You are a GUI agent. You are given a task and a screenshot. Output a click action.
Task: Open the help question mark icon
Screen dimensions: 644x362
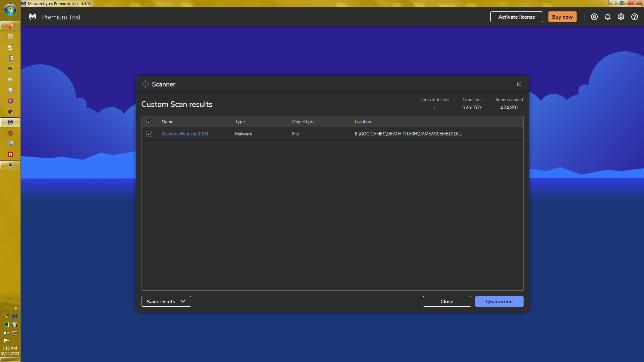tap(634, 17)
